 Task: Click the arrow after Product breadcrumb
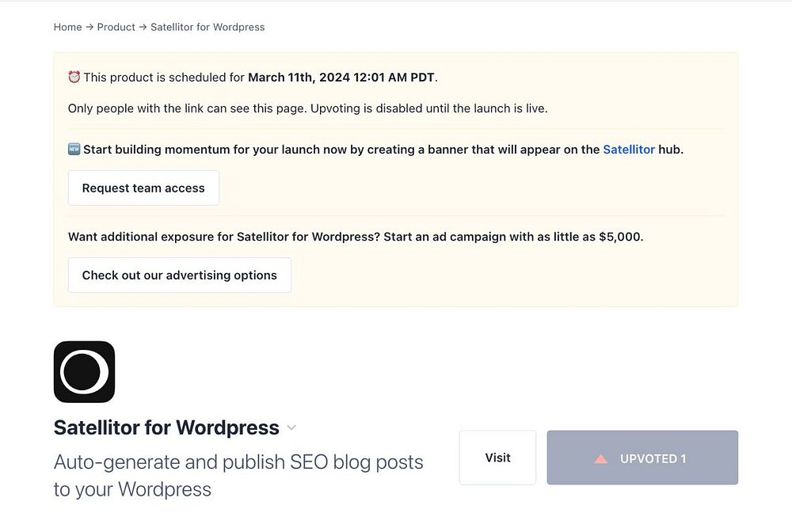[x=143, y=27]
